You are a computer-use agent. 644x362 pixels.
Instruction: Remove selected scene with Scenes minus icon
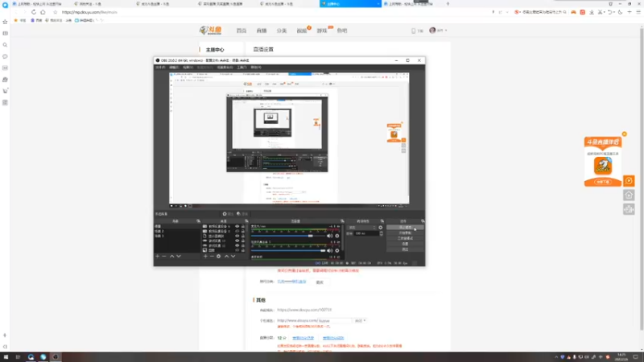[164, 256]
